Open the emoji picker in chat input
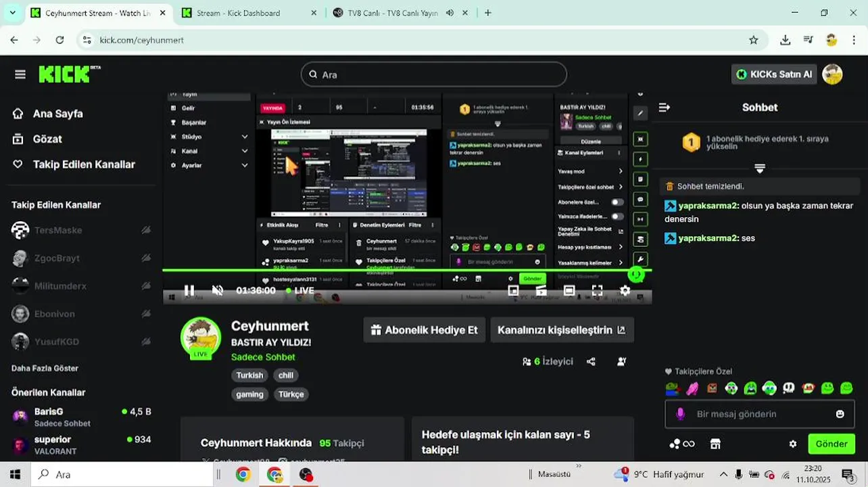 point(840,414)
